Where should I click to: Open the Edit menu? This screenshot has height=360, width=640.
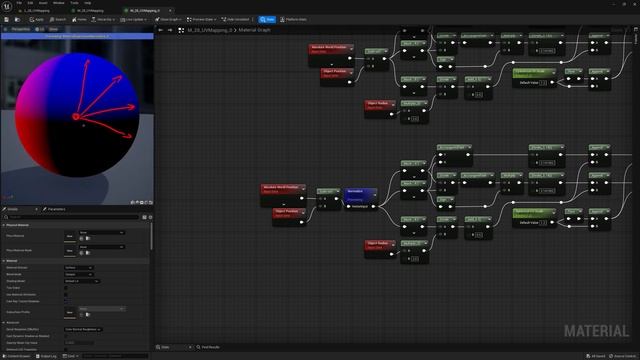pos(30,3)
